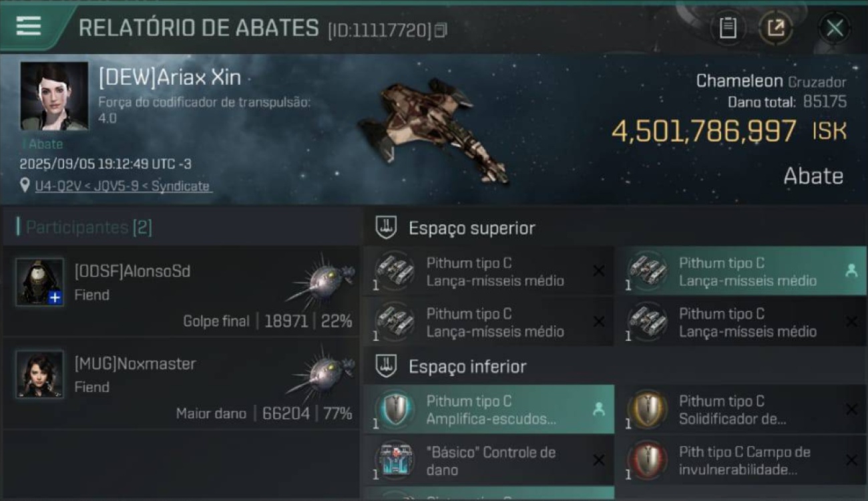Open Ariax Xin's pilot portrait
The width and height of the screenshot is (868, 501).
tap(54, 96)
